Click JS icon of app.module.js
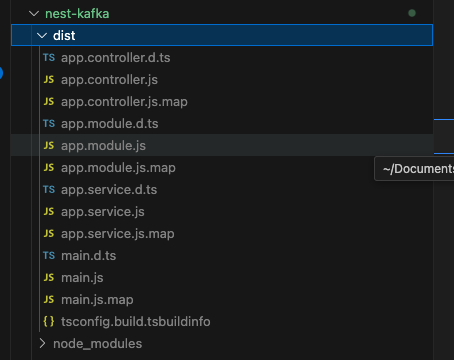The height and width of the screenshot is (360, 454). (49, 146)
